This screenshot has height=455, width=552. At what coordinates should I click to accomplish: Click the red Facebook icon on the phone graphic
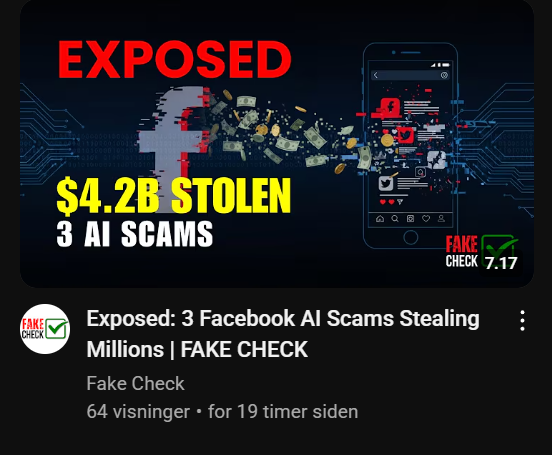click(390, 108)
